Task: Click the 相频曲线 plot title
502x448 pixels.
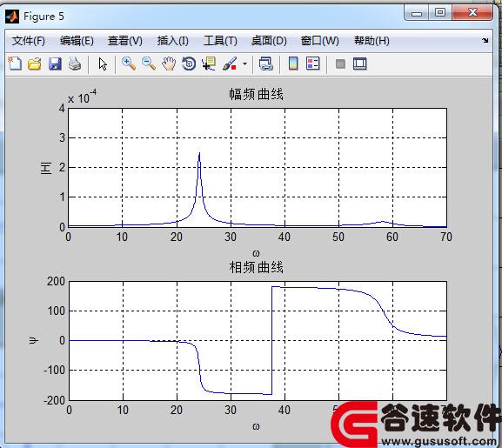Action: 256,267
